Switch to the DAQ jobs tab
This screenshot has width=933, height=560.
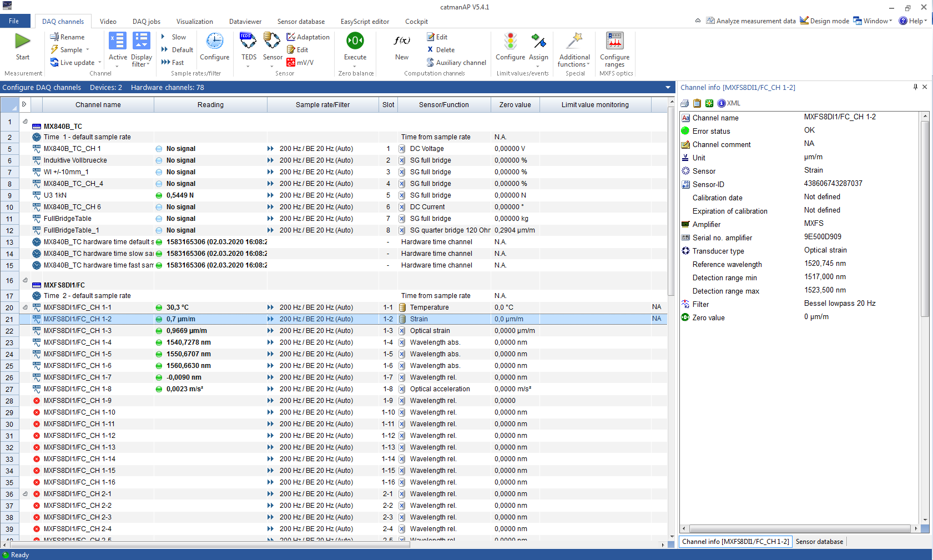point(147,22)
